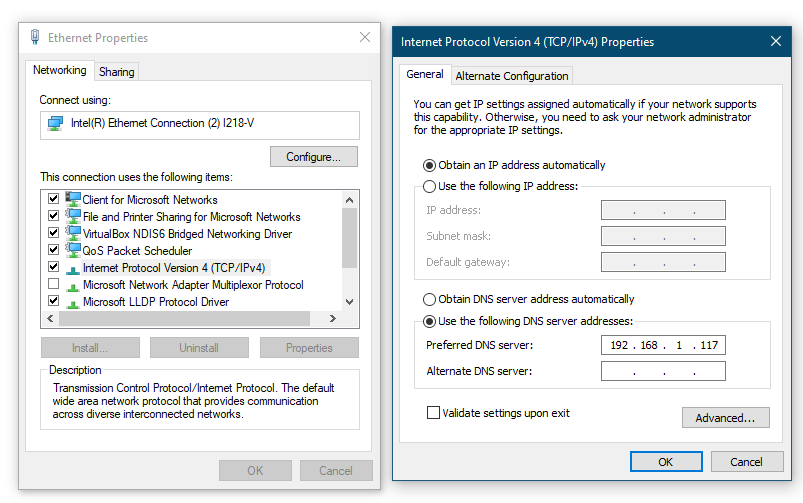The height and width of the screenshot is (503, 803).
Task: Click the horizontal scrollbar thumb in items list
Action: pyautogui.click(x=184, y=319)
